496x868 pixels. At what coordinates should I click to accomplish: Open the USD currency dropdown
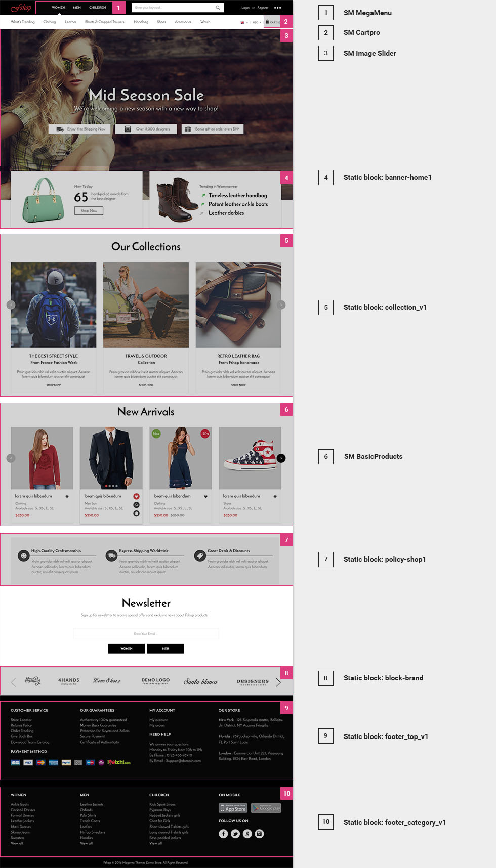coord(257,22)
